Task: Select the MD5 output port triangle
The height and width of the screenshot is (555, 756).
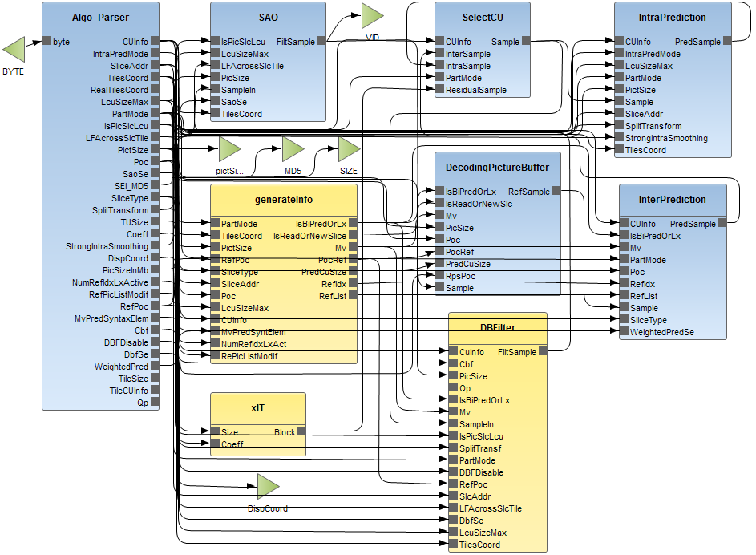Action: coord(293,148)
